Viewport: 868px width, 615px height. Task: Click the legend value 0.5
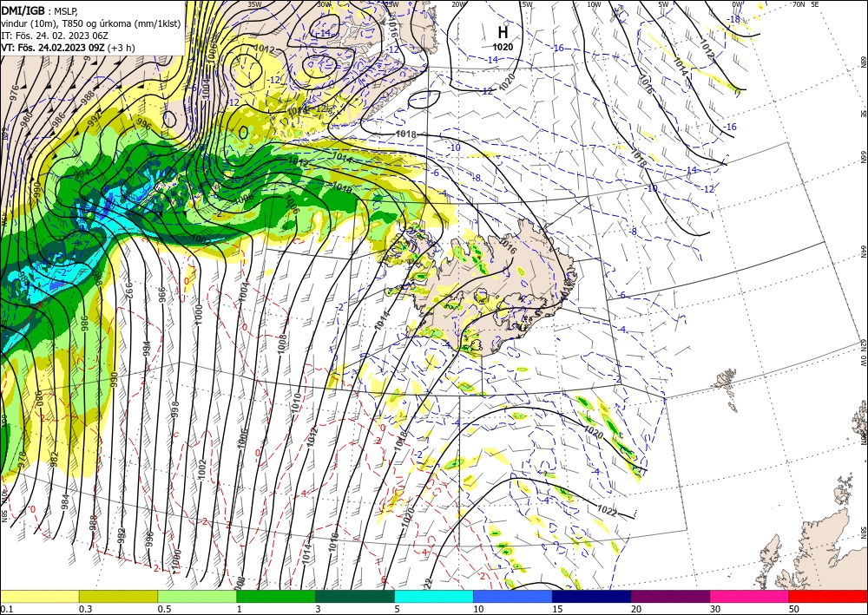tap(164, 609)
